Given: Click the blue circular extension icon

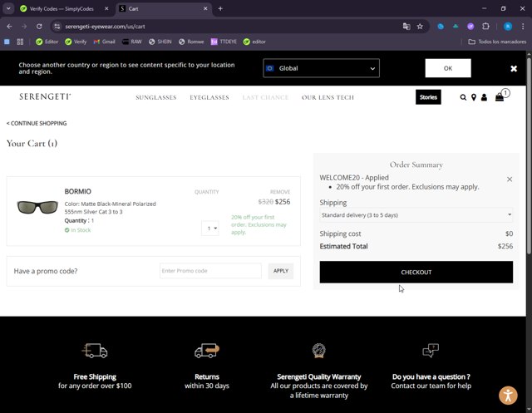Looking at the screenshot, I should [441, 27].
